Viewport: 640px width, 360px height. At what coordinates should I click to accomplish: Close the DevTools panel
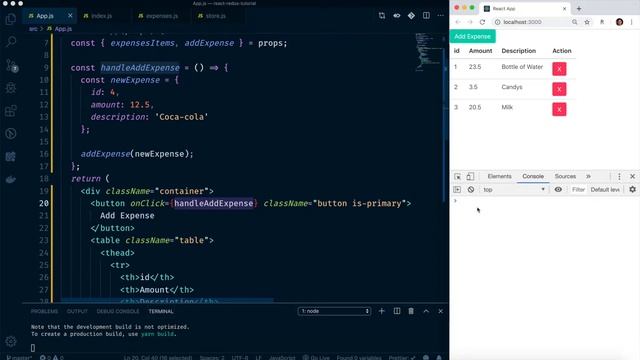click(633, 176)
